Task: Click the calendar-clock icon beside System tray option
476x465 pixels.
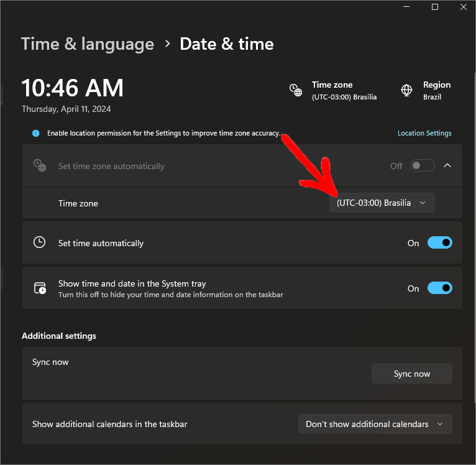Action: pos(40,288)
